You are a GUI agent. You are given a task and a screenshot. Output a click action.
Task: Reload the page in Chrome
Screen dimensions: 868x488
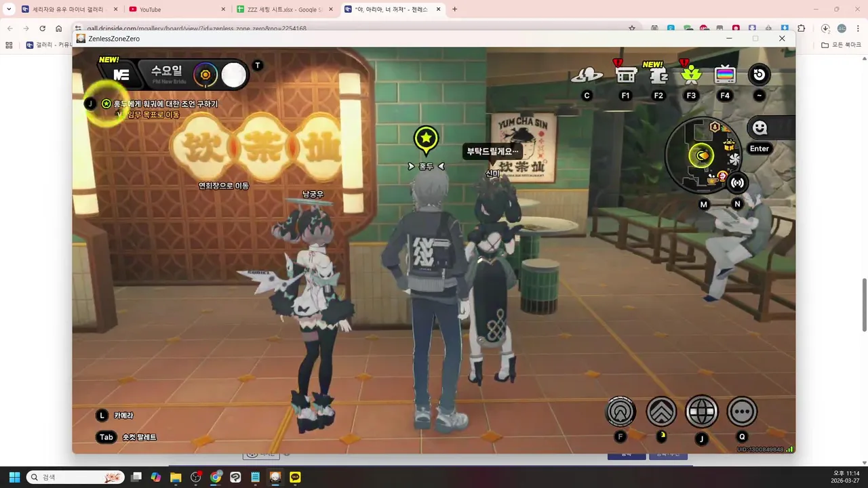[x=42, y=28]
